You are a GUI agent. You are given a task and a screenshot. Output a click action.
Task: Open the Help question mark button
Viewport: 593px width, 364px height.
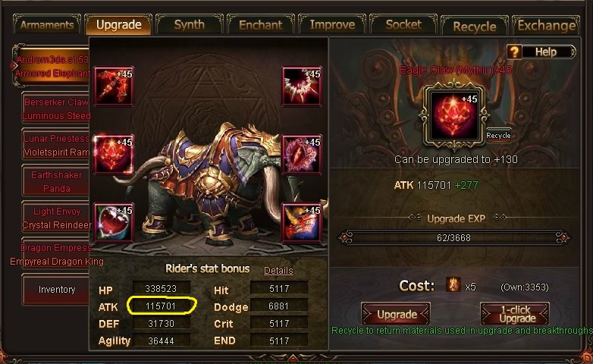click(x=514, y=52)
